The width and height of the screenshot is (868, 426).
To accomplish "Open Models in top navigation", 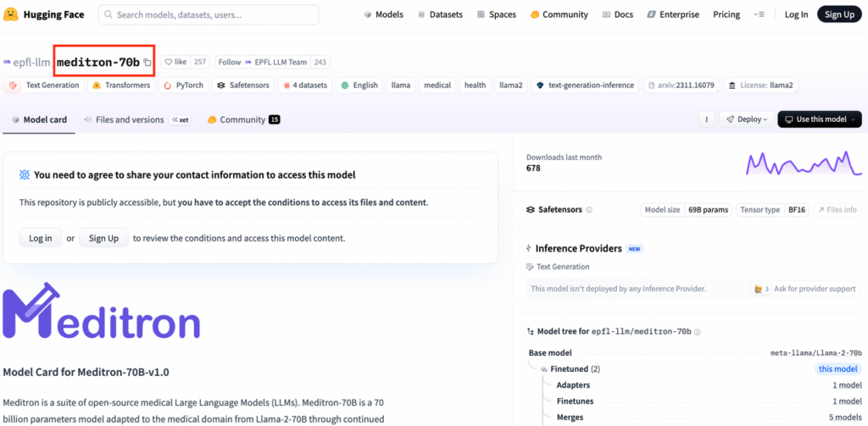I will (x=383, y=14).
